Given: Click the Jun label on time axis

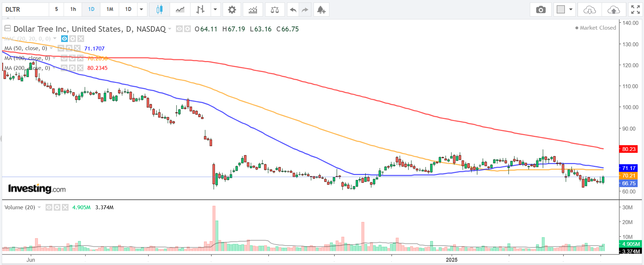Looking at the screenshot, I should pyautogui.click(x=31, y=260).
